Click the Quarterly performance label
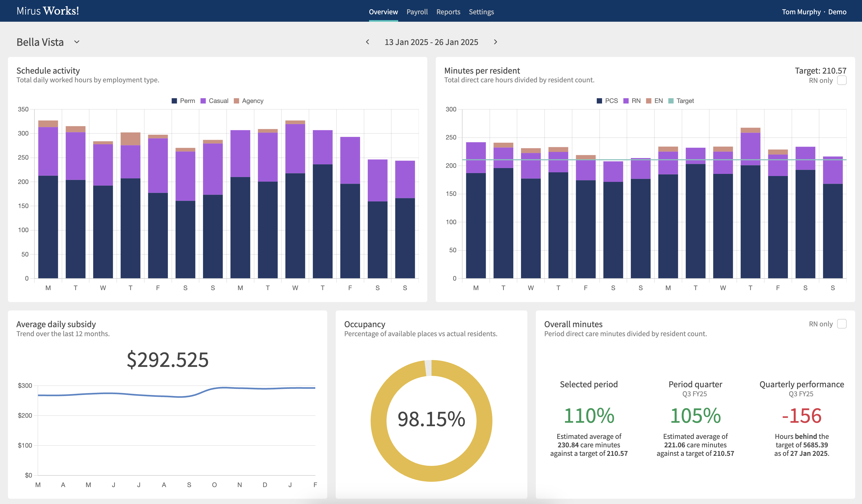Viewport: 862px width, 504px height. 801,384
